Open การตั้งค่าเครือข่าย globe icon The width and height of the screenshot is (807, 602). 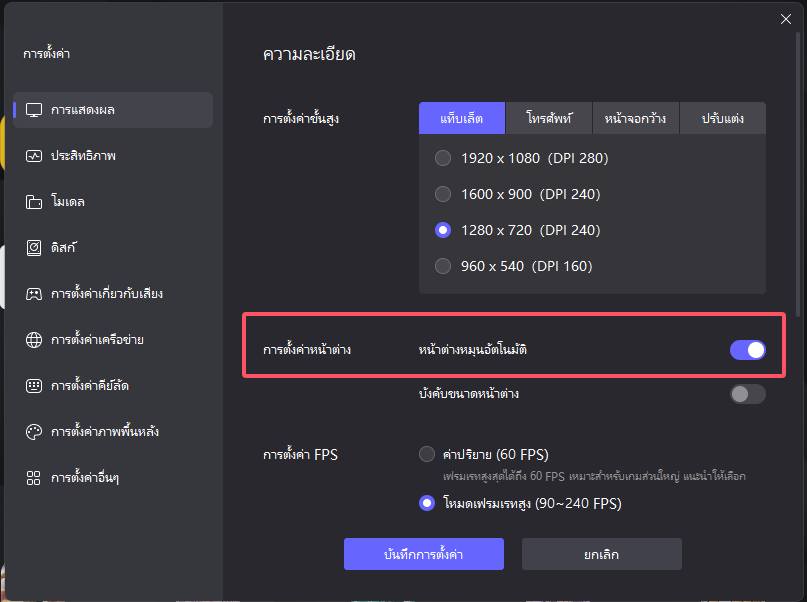(34, 340)
